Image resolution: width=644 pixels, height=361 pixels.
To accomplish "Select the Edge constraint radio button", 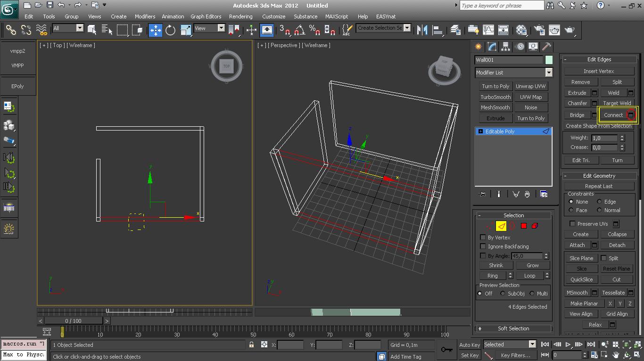I will tap(600, 202).
